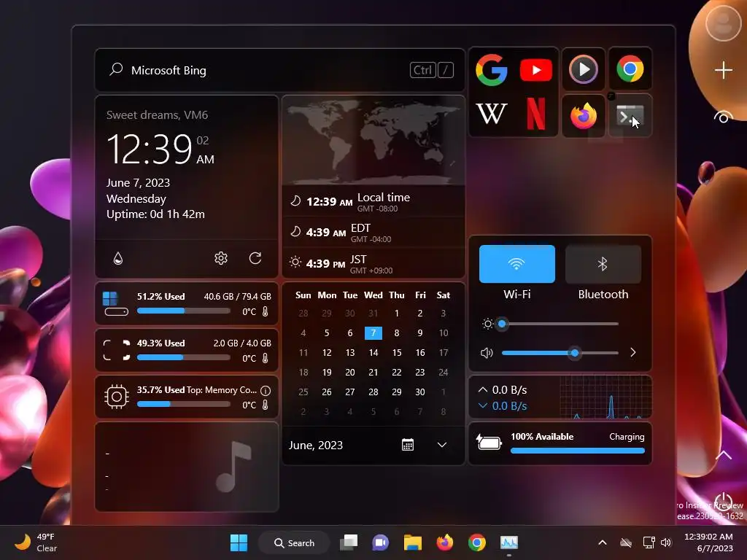Open File Explorer on taskbar
This screenshot has height=560, width=747.
click(413, 542)
